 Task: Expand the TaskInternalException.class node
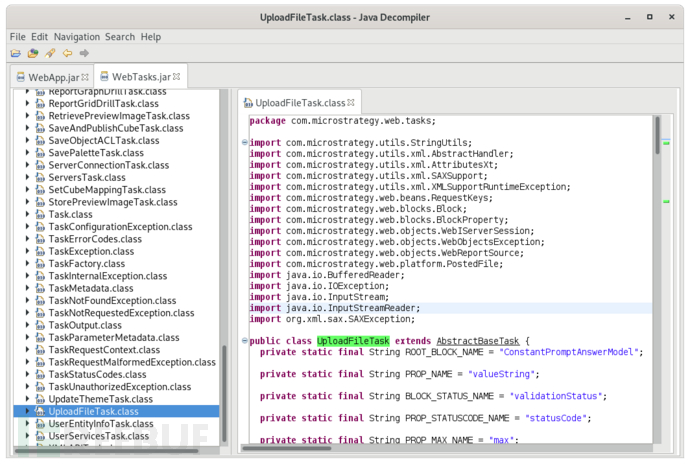pyautogui.click(x=27, y=276)
